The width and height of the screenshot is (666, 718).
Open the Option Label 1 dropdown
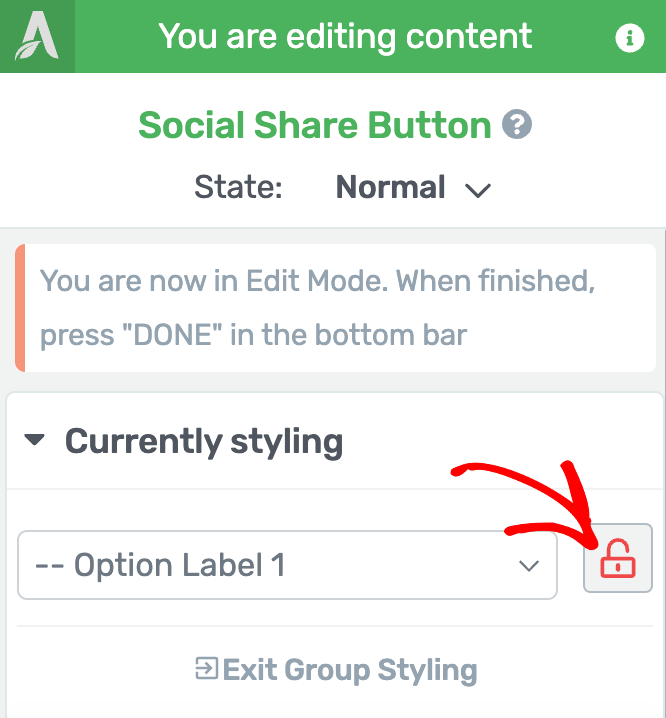pos(287,565)
